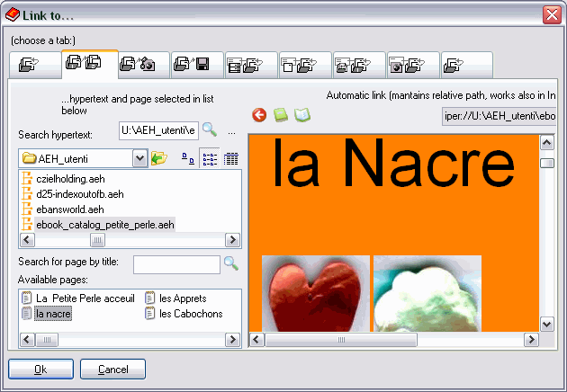Expand the AEH_utenti folder dropdown
Viewport: 567px width, 392px height.
(139, 158)
